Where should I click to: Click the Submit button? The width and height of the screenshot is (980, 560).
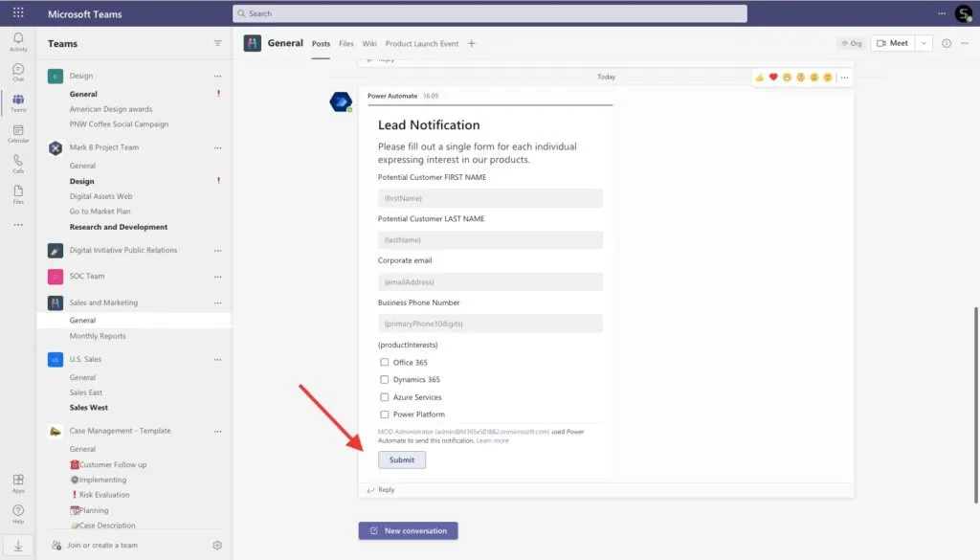click(402, 459)
